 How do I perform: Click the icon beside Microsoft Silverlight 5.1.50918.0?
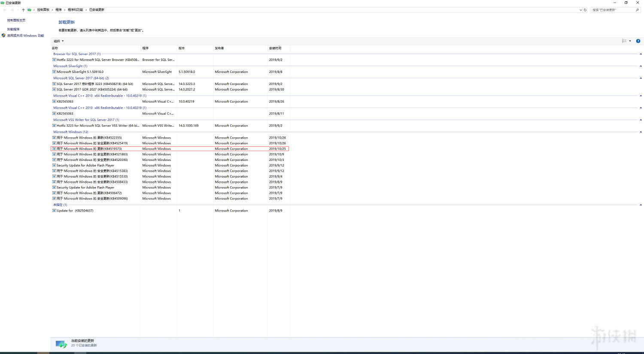(x=55, y=72)
